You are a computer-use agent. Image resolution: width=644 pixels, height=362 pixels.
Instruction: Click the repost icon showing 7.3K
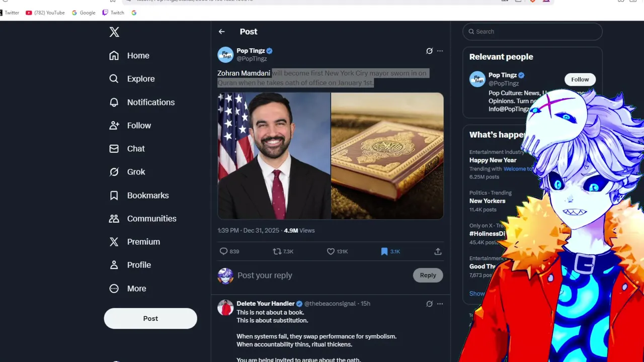pyautogui.click(x=277, y=251)
